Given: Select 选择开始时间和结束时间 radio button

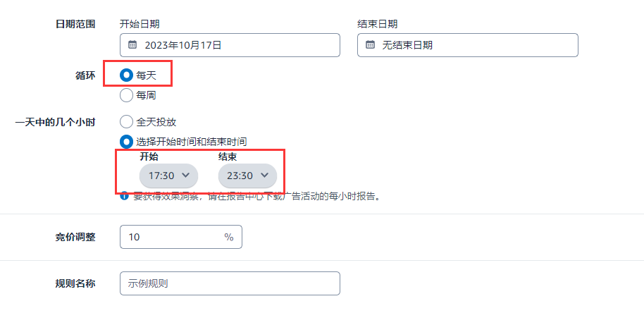Looking at the screenshot, I should [x=126, y=142].
